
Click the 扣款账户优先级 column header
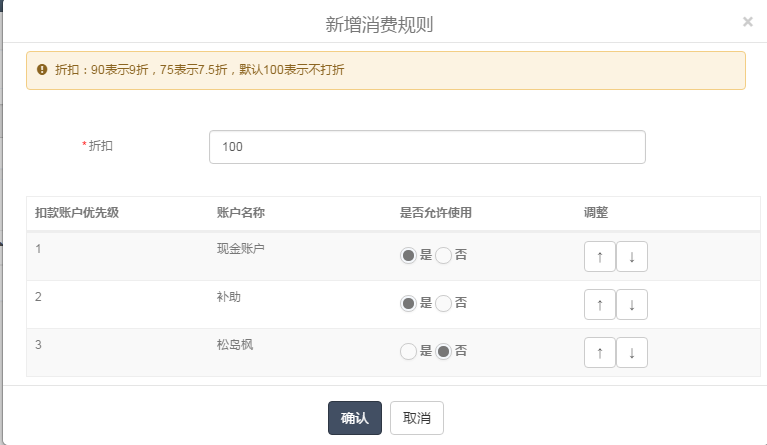point(77,212)
